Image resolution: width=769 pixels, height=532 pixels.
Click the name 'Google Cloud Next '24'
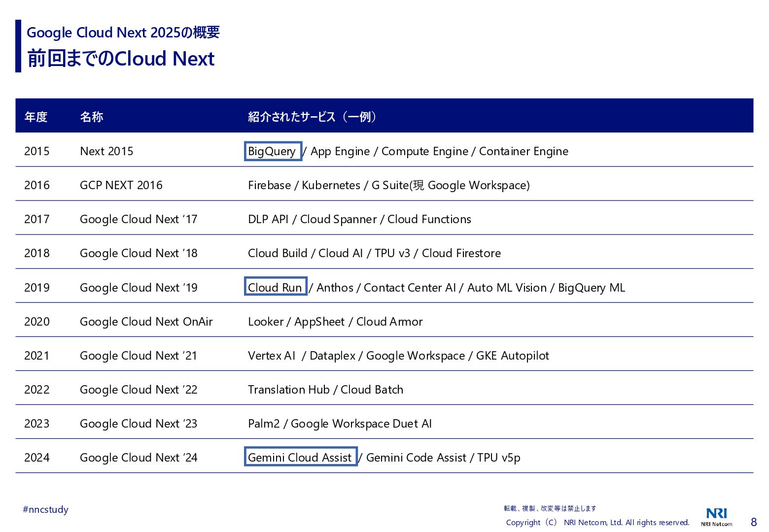[x=139, y=458]
